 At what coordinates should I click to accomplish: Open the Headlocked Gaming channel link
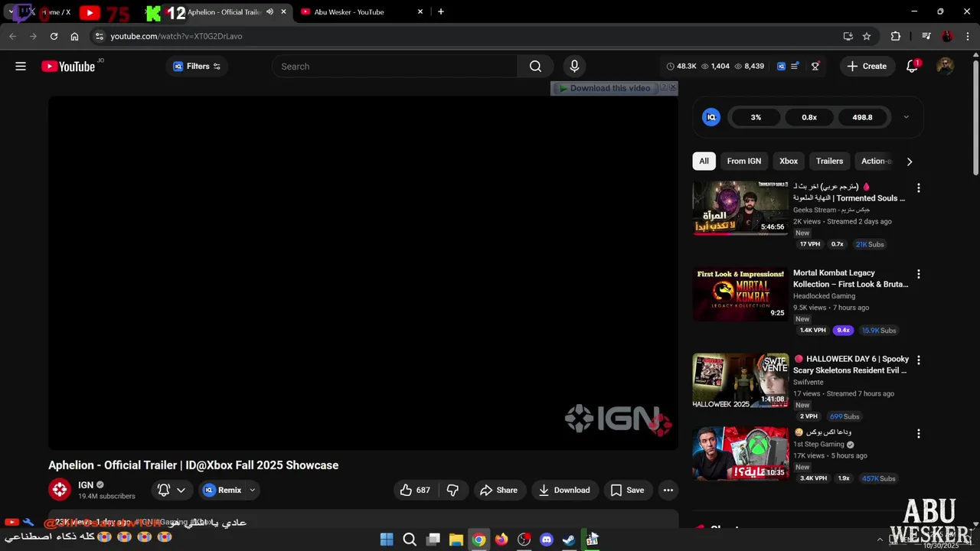[x=824, y=296]
